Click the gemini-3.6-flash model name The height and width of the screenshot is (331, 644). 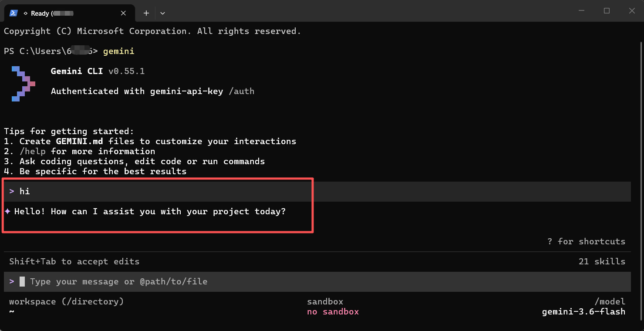[x=583, y=311]
